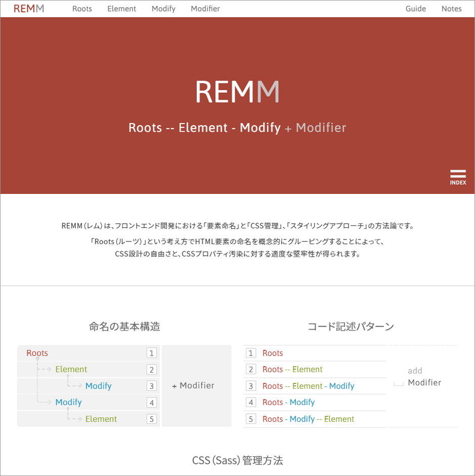475x476 pixels.
Task: Open the INDEX hamburger menu
Action: click(458, 175)
